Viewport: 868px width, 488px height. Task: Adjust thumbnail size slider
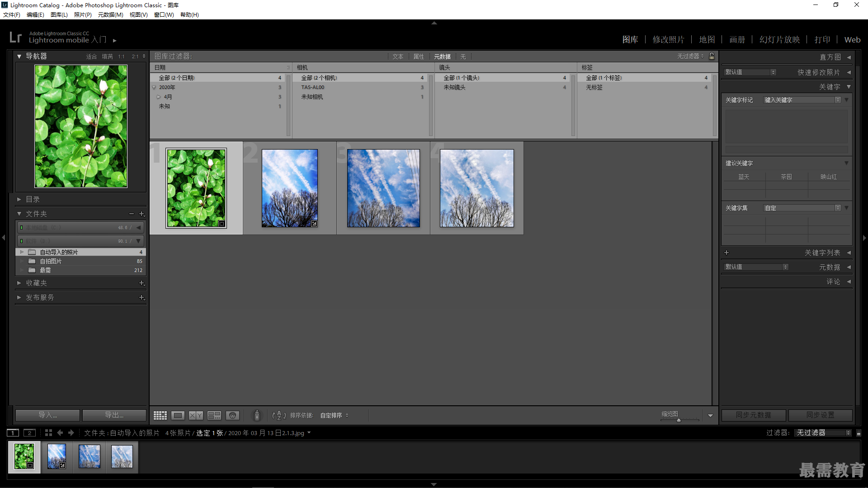pyautogui.click(x=679, y=420)
